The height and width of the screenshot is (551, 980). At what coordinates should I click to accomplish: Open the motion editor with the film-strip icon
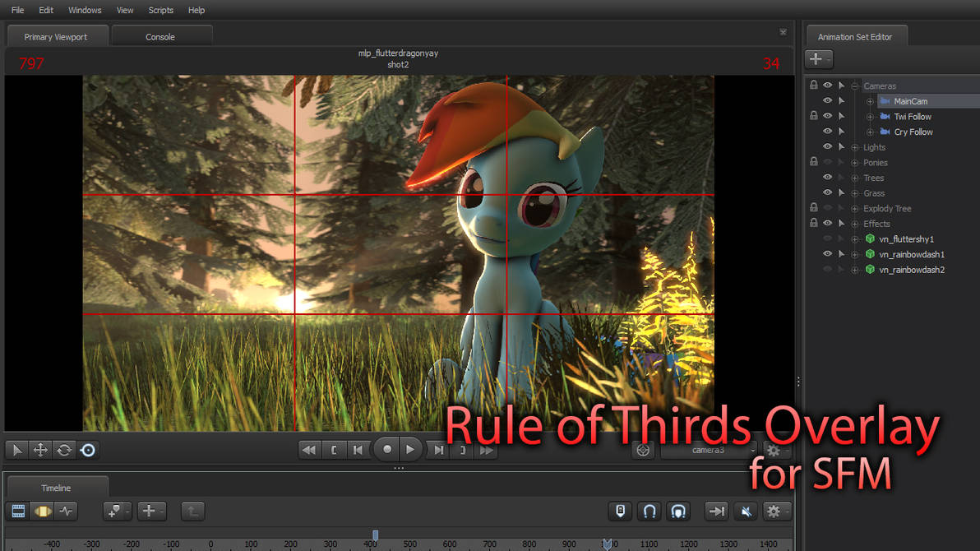20,511
